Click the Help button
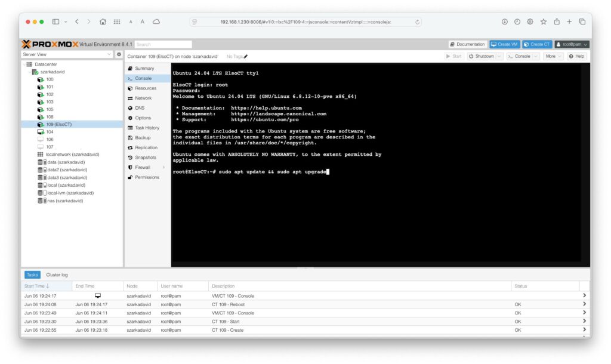Viewport: 611px width, 364px height. pyautogui.click(x=577, y=56)
